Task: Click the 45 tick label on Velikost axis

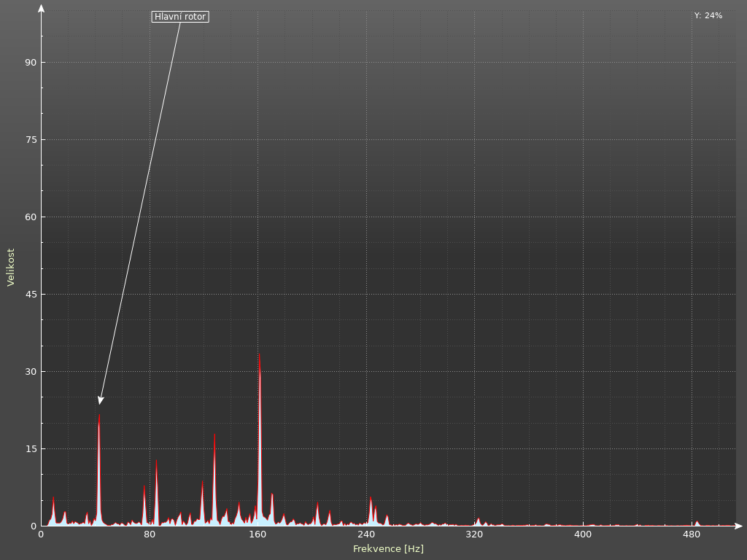Action: (30, 295)
